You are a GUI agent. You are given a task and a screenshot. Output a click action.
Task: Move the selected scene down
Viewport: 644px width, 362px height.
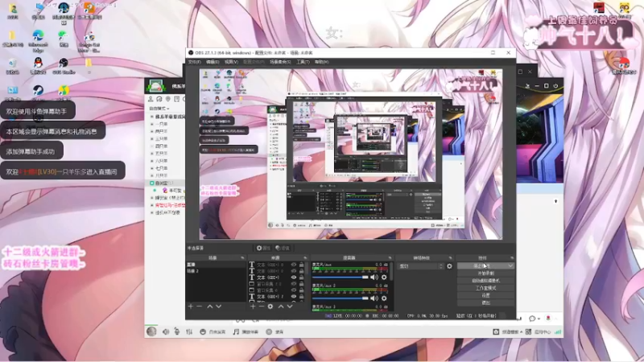[x=219, y=306]
